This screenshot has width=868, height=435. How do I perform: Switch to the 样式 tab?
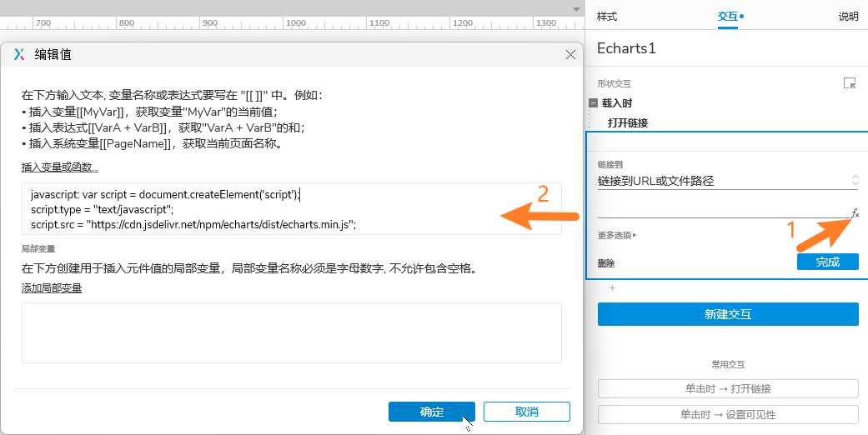607,16
